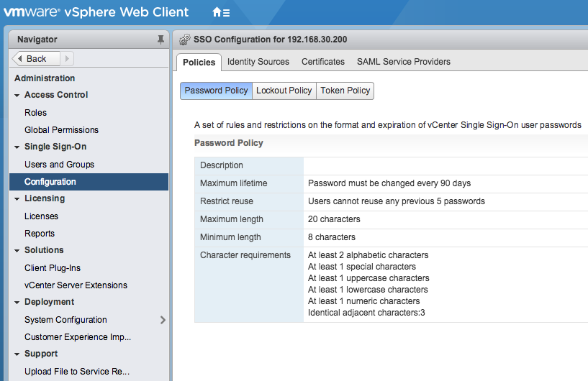Screen dimensions: 588x381
Task: Open the vSphere home menu icon
Action: 221,12
